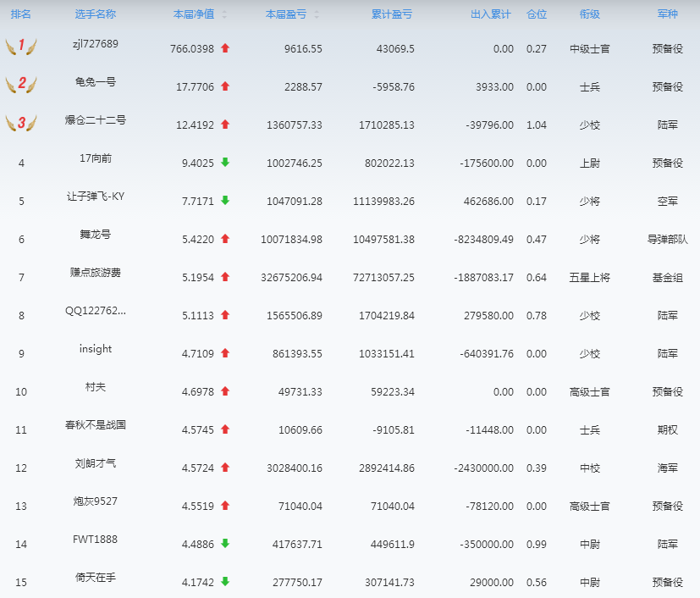Click red up arrow beside 4.5519

225,506
